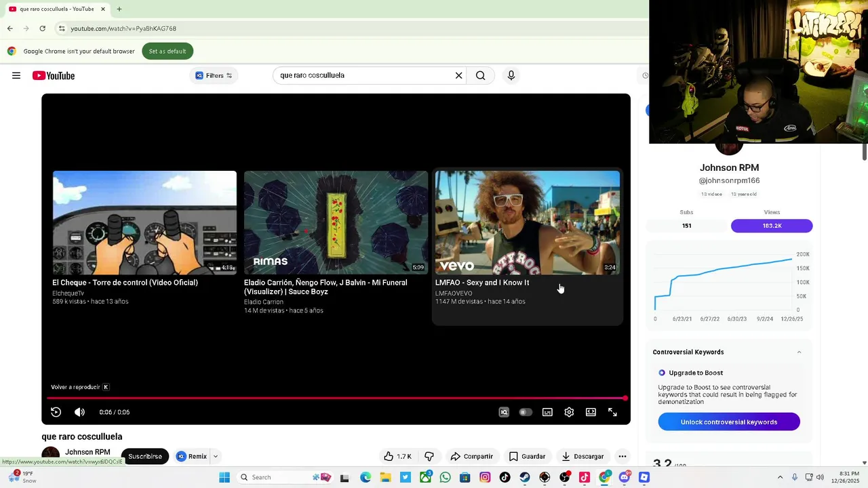Image resolution: width=868 pixels, height=488 pixels.
Task: Click the @johnsonrpm166 handle
Action: pyautogui.click(x=729, y=180)
